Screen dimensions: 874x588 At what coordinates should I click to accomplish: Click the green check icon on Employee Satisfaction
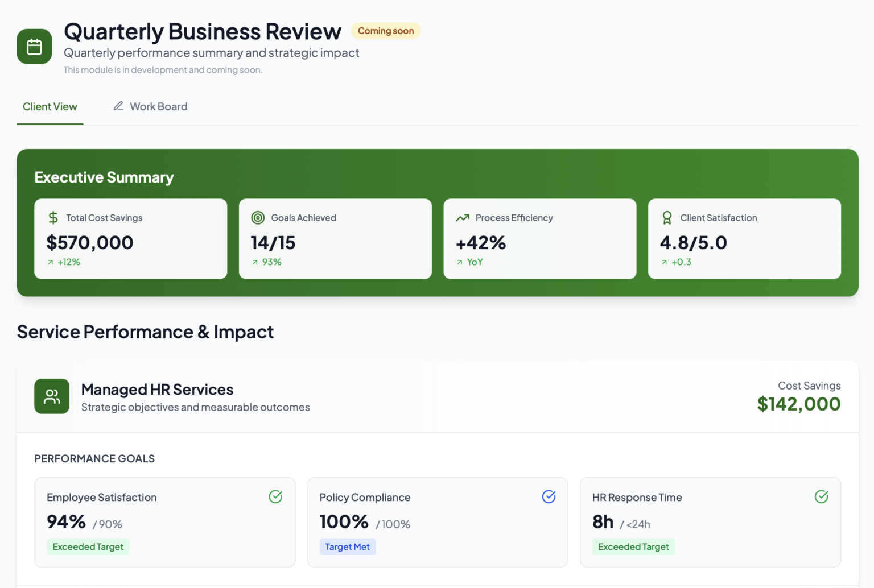click(275, 497)
